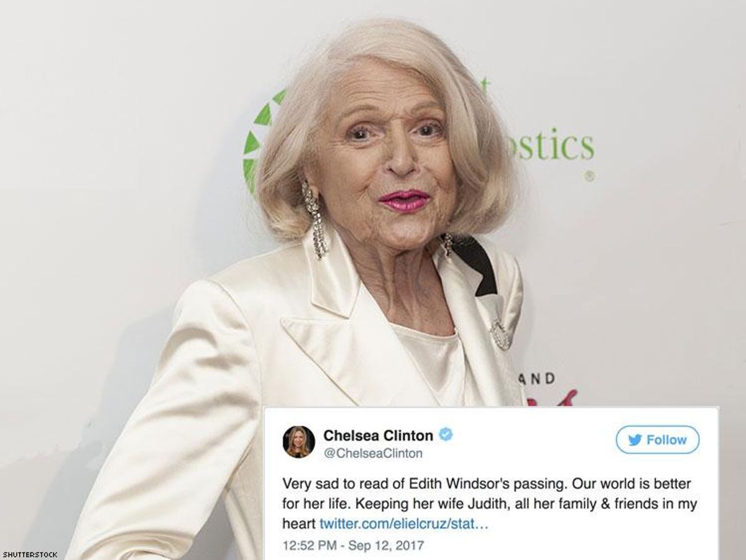The height and width of the screenshot is (560, 746).
Task: Click the green circular logo on backdrop
Action: point(261,140)
